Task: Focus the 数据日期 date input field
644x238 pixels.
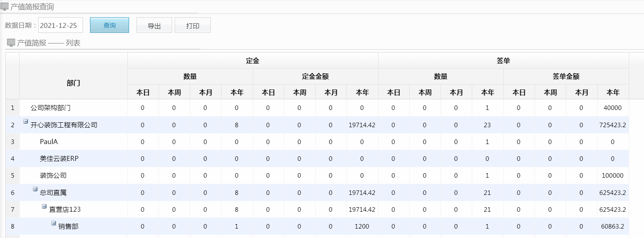Action: 60,25
